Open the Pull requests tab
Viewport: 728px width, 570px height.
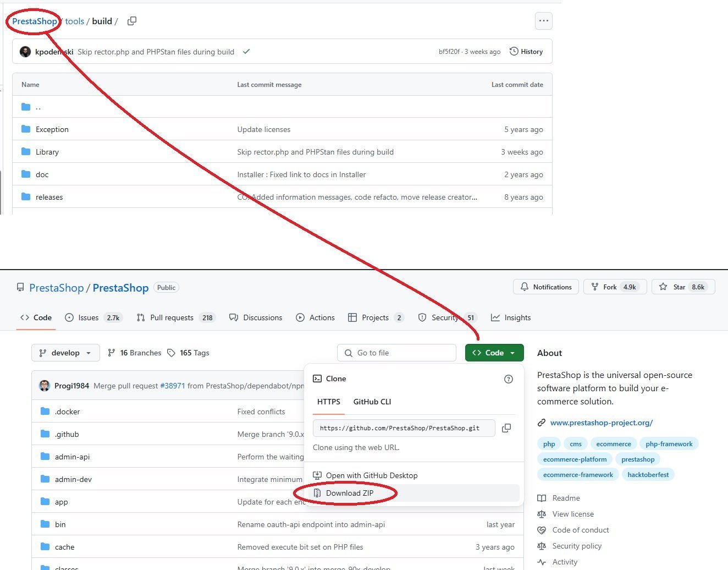tap(176, 317)
